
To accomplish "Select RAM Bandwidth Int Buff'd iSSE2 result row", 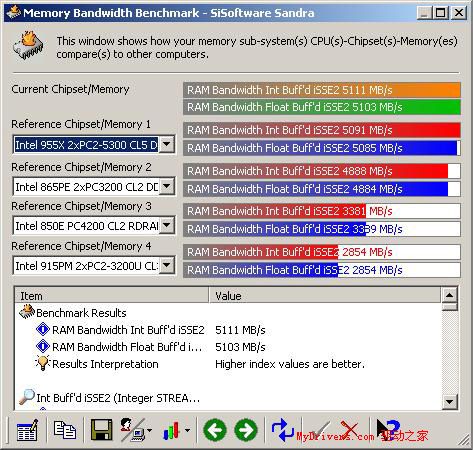I will tap(227, 330).
